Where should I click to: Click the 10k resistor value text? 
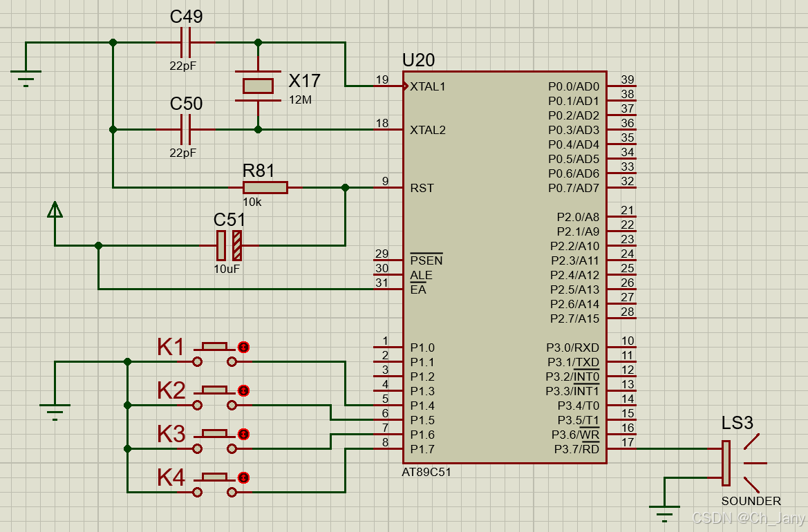click(252, 202)
